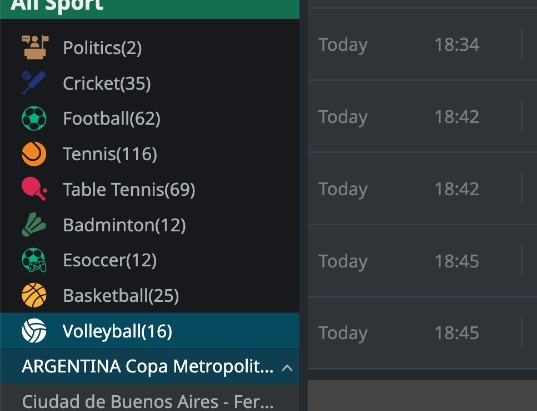Click the Table Tennis paddle icon
Image resolution: width=537 pixels, height=411 pixels.
pos(34,189)
